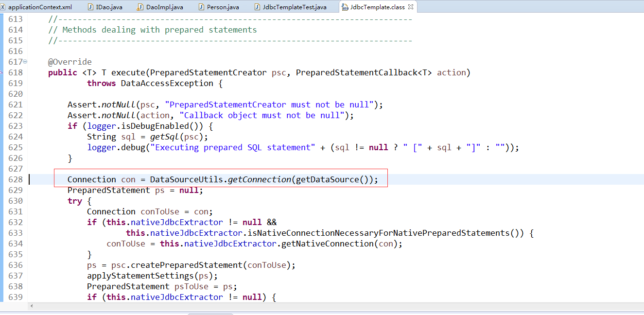Viewport: 644px width, 315px height.
Task: Click the logger.debug statement
Action: [x=303, y=147]
